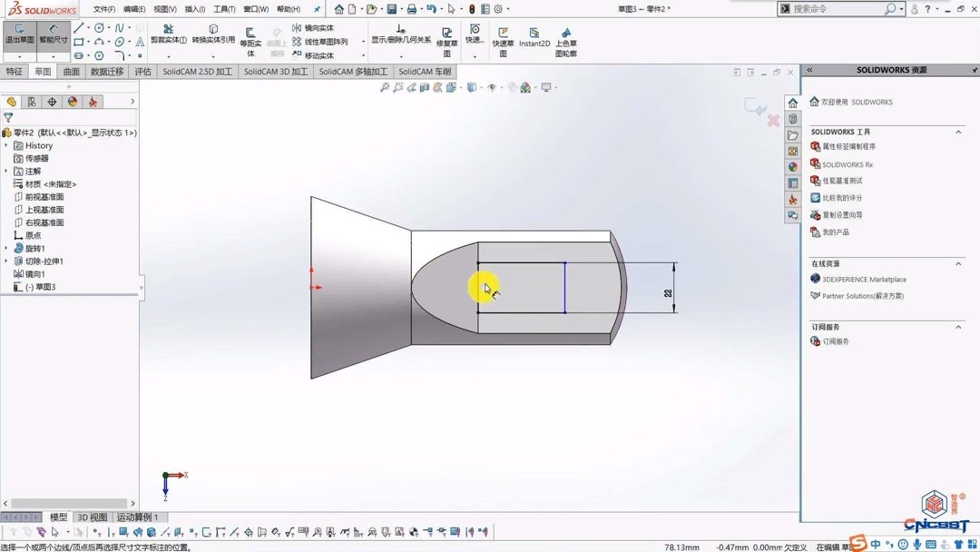
Task: Click the Repair Sketch (修复草图) icon
Action: tap(446, 38)
